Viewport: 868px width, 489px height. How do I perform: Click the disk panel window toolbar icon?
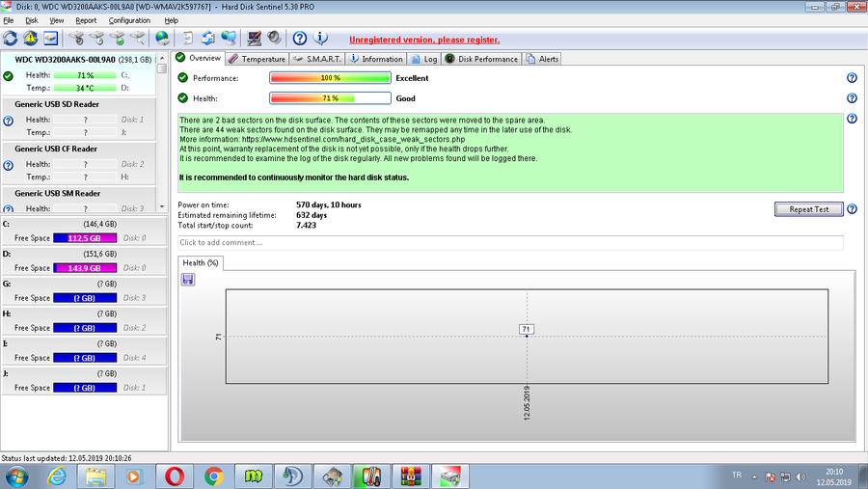[51, 39]
